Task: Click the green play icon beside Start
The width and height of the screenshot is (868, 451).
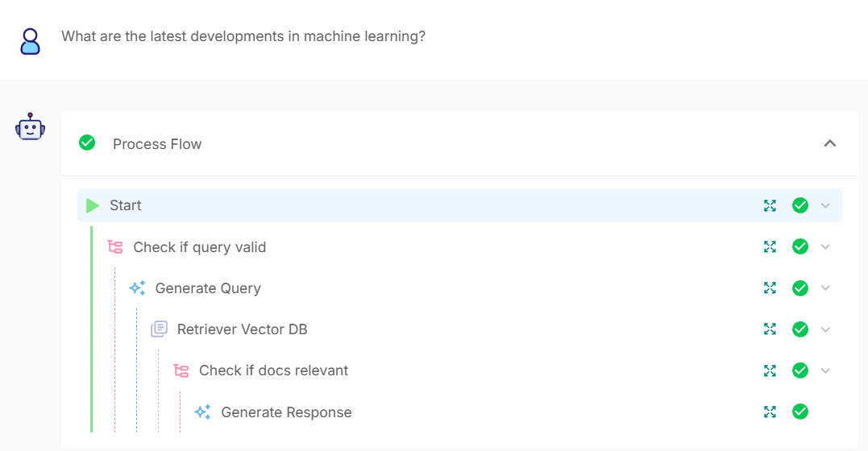Action: pos(93,205)
